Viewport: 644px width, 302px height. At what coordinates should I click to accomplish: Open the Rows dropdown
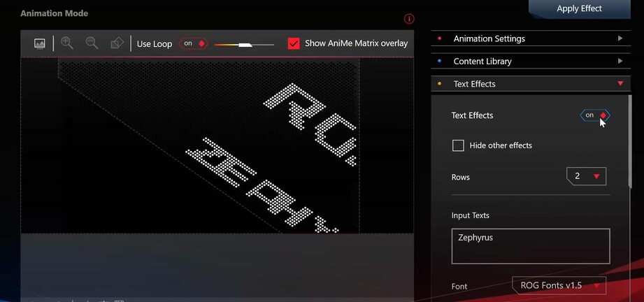coord(586,176)
